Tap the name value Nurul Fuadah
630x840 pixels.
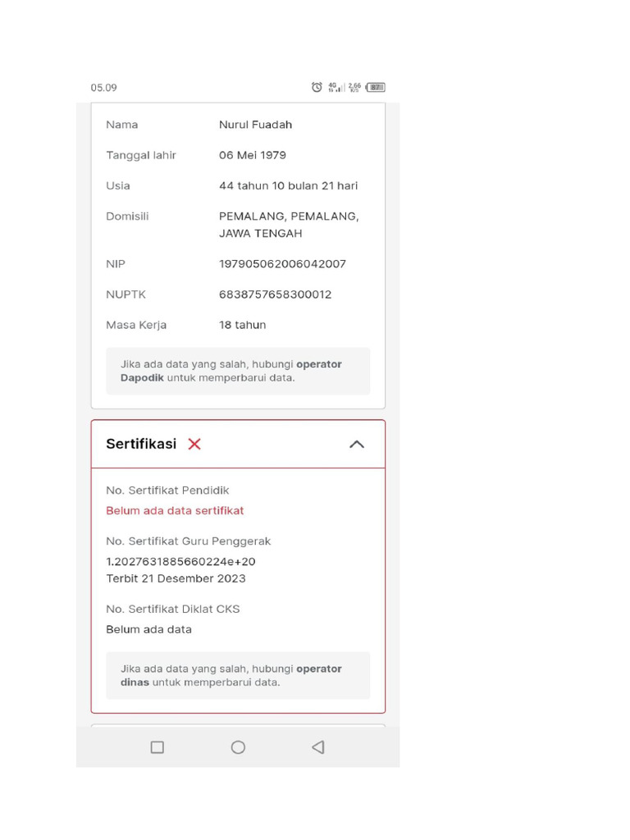(255, 125)
